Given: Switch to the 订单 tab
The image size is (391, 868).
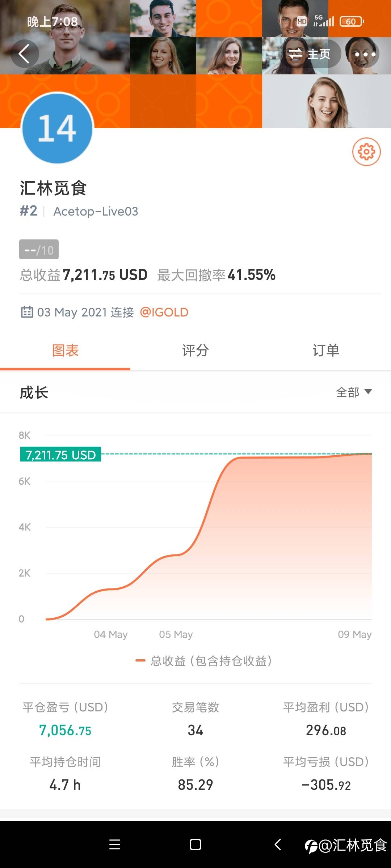Looking at the screenshot, I should [326, 350].
